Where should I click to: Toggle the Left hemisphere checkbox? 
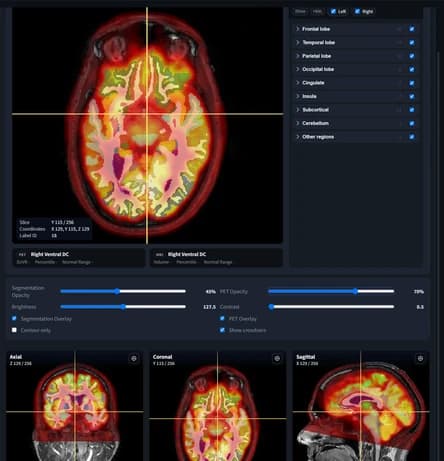tap(333, 11)
